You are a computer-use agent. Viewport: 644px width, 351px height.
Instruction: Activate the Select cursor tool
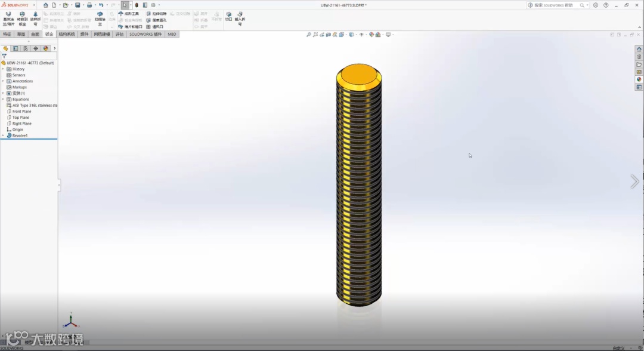[x=125, y=5]
